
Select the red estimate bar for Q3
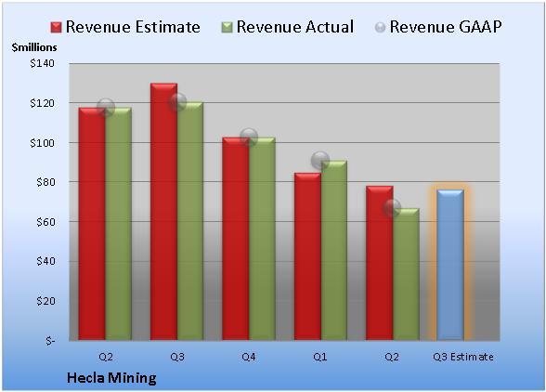tap(163, 212)
